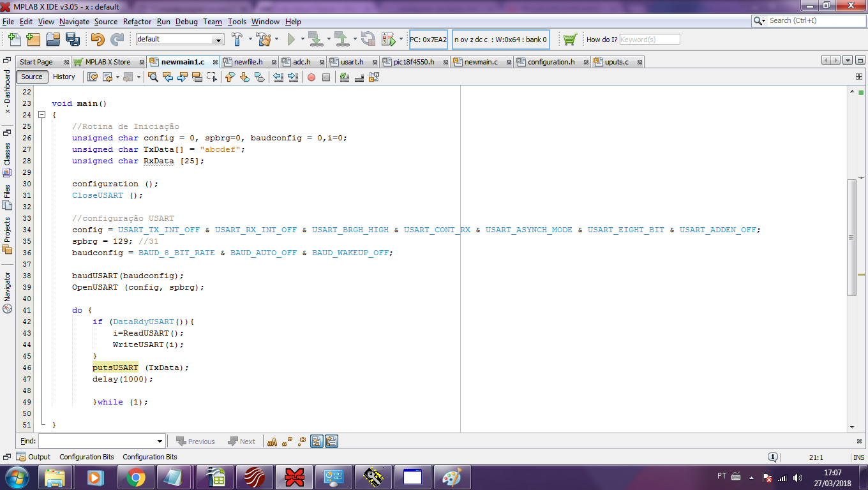Open the Refactor menu
The image size is (868, 490).
pos(137,22)
